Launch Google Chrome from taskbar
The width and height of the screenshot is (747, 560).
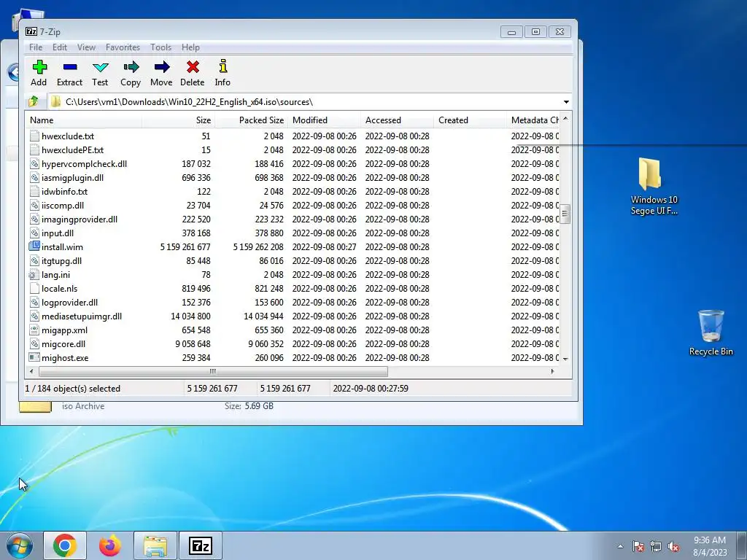(65, 545)
